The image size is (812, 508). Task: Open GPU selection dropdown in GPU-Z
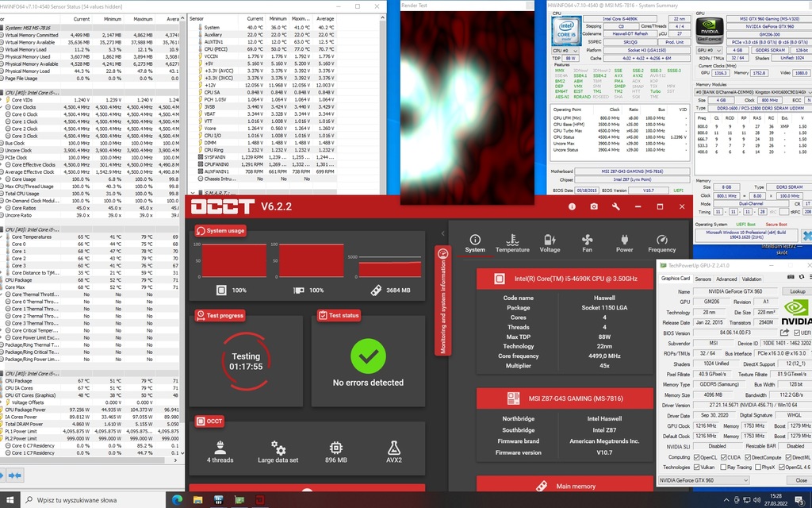click(704, 480)
